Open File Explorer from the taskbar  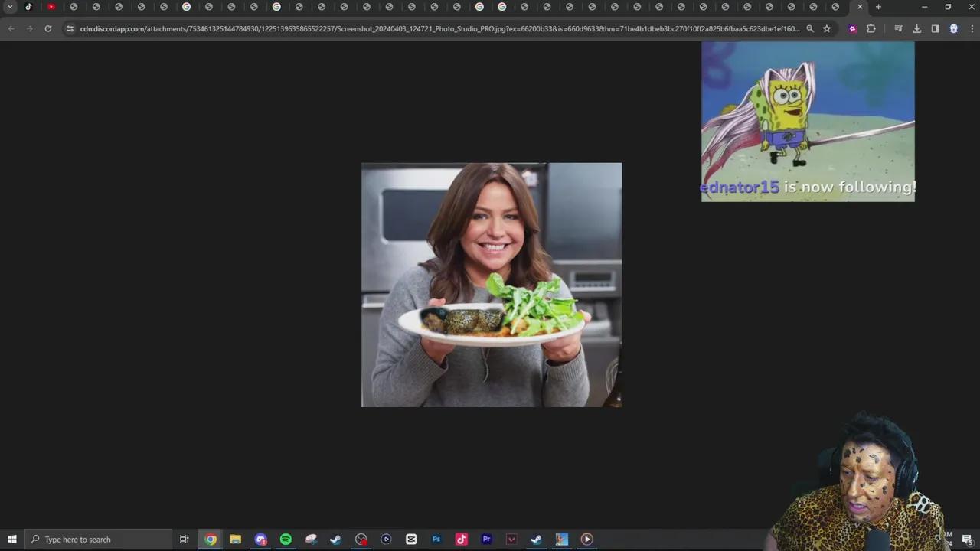point(235,539)
